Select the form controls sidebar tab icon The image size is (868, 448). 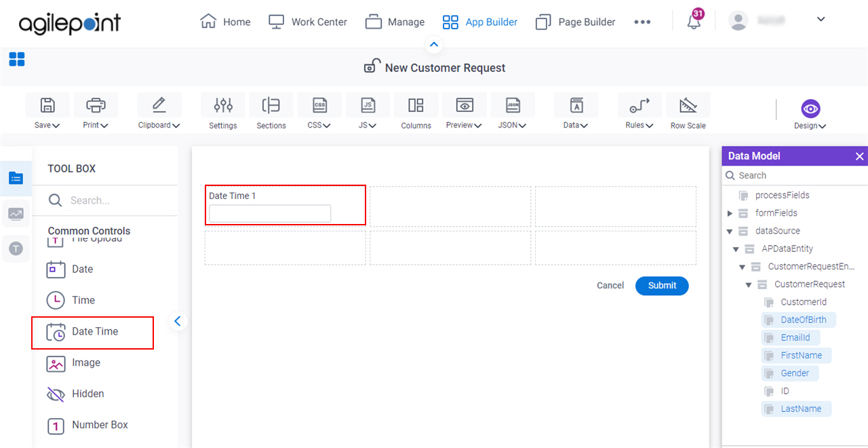(x=16, y=178)
